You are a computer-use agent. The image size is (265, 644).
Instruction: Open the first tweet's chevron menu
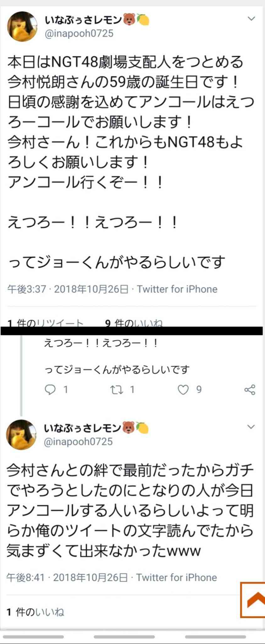pos(251,19)
